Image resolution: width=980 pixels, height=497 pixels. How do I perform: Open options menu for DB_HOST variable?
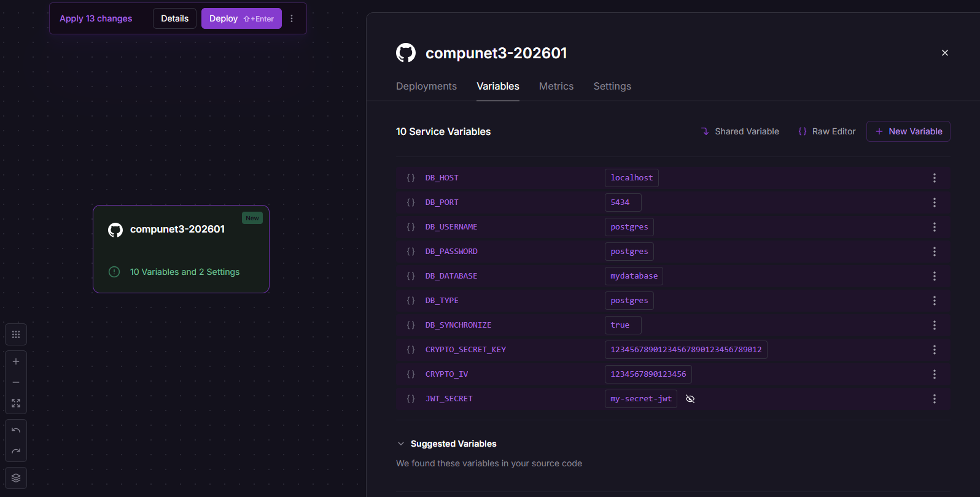[934, 178]
